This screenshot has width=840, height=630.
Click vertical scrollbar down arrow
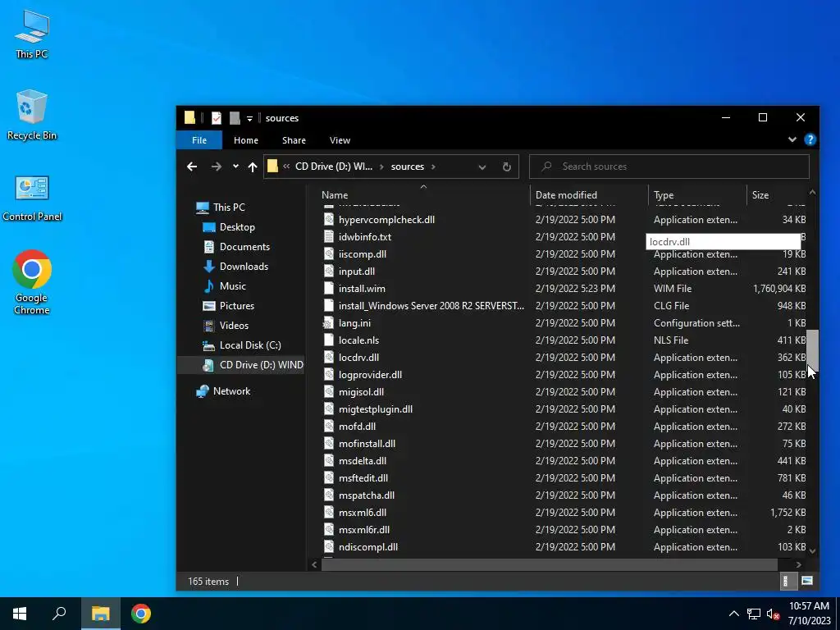[812, 550]
